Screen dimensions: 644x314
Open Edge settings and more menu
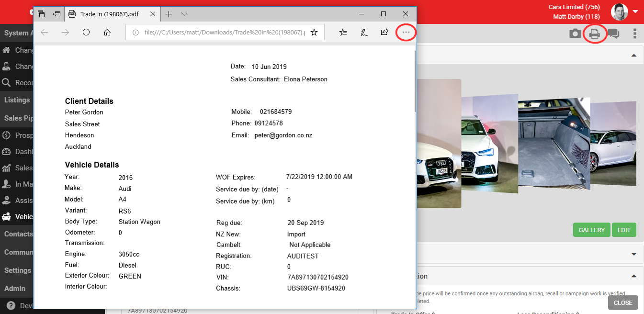click(x=406, y=33)
